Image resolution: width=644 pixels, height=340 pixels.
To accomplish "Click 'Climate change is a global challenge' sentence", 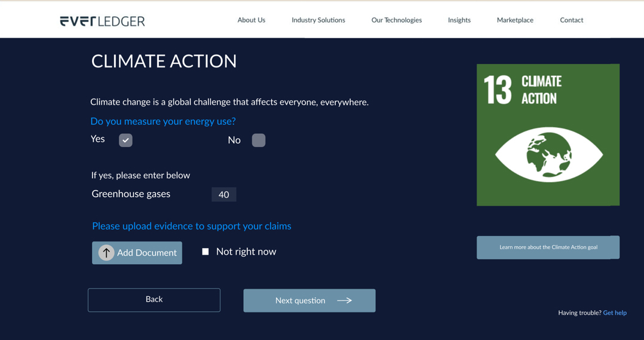I will 229,102.
